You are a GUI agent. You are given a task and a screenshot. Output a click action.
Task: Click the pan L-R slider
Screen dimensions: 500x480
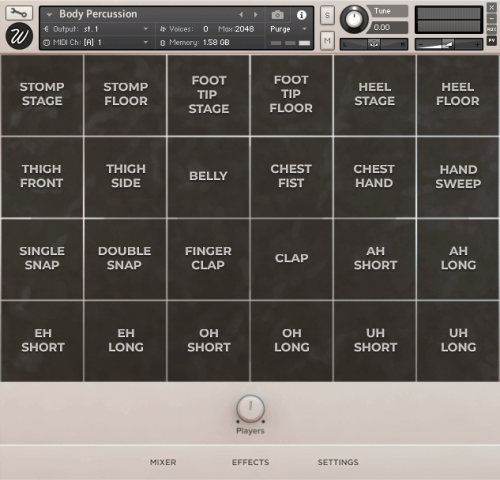pos(374,44)
